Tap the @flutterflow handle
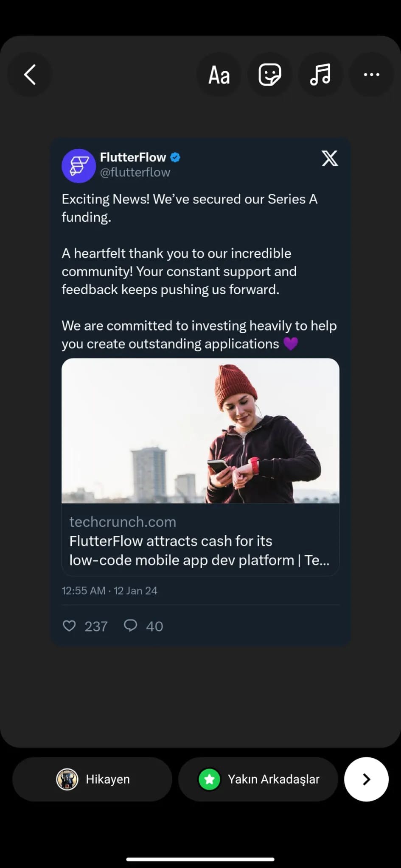Screen dimensions: 401x868 tap(135, 172)
